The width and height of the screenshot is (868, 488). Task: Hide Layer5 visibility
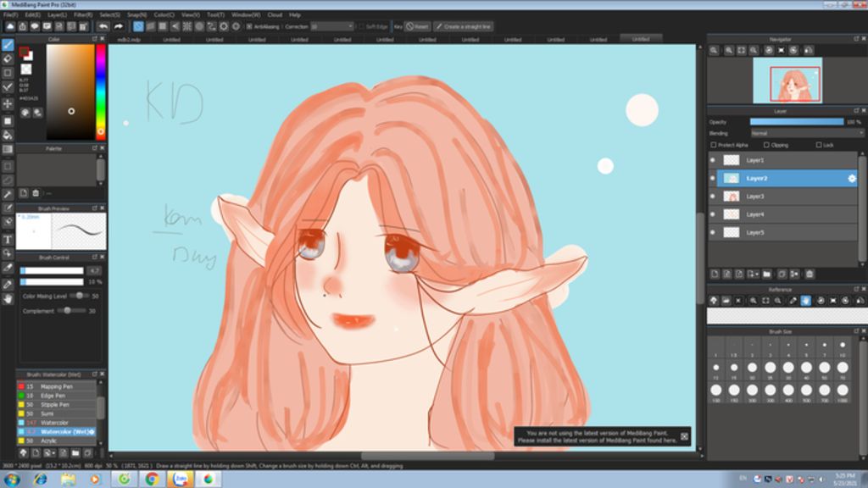point(712,232)
